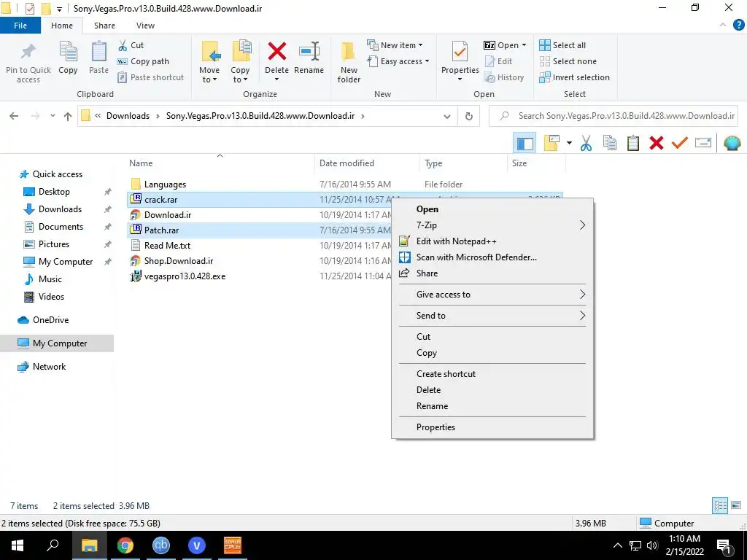This screenshot has width=747, height=560.
Task: Open qBittorrent from the taskbar
Action: coord(161,545)
